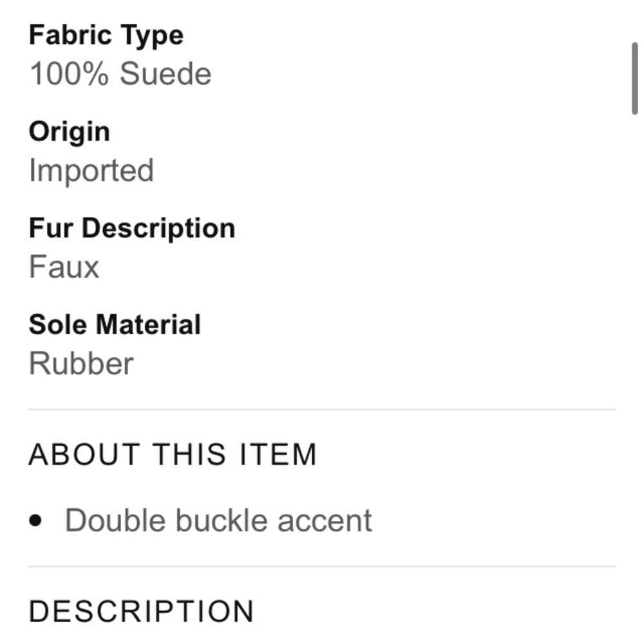This screenshot has width=644, height=644.
Task: Select the 100% Suede value text
Action: (x=120, y=74)
